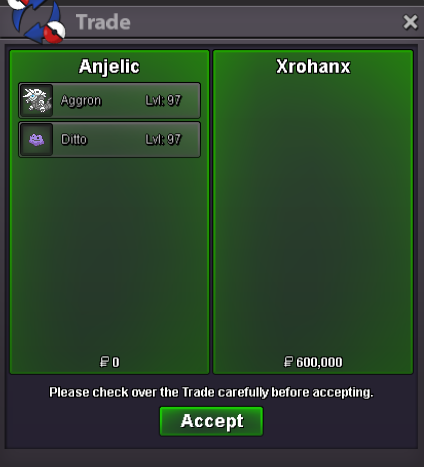Click Anjelic's 0 money amount
Image resolution: width=424 pixels, height=467 pixels.
pyautogui.click(x=116, y=362)
